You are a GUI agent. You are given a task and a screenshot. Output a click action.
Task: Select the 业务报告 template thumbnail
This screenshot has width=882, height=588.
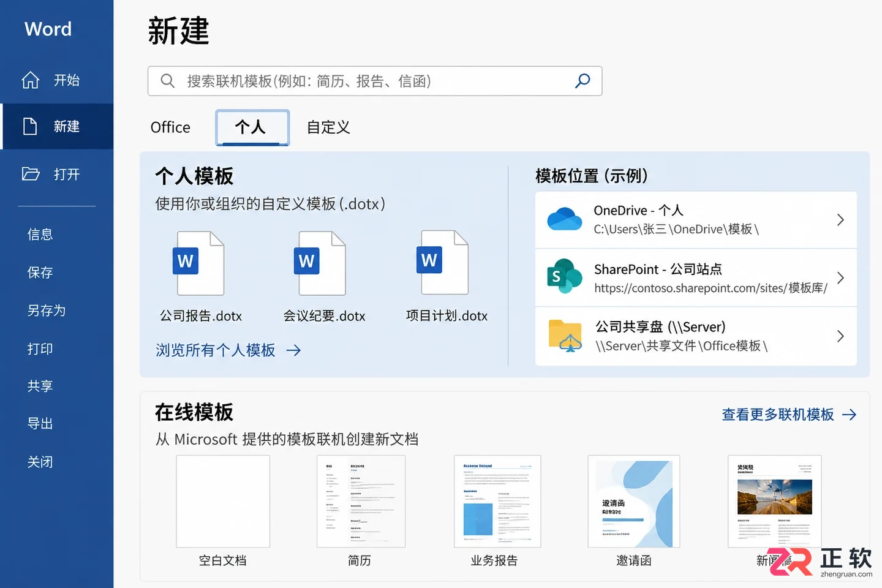497,501
